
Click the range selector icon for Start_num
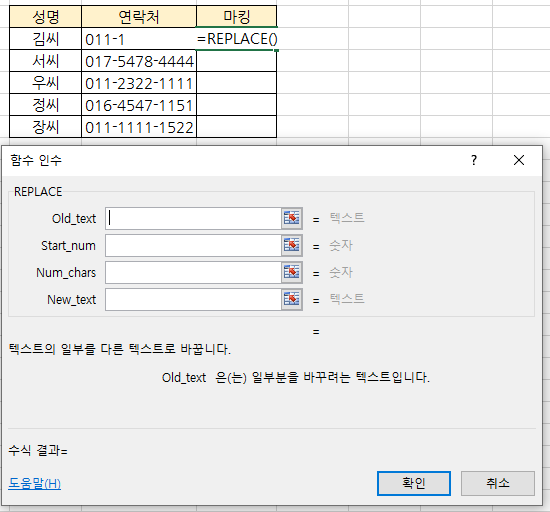(x=292, y=245)
